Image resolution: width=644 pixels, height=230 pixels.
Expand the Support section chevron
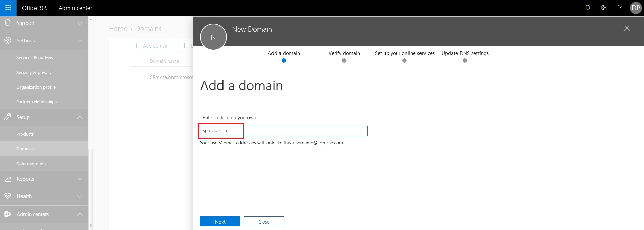pyautogui.click(x=80, y=23)
